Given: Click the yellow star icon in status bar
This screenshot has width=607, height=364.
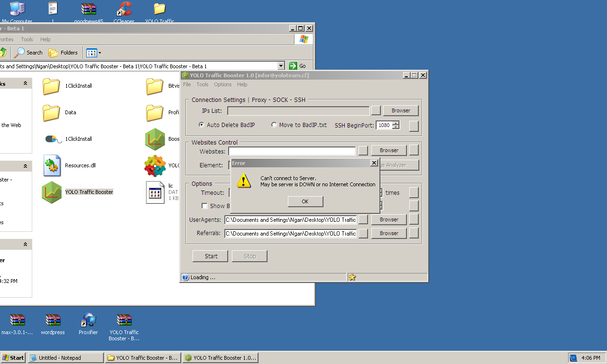Looking at the screenshot, I should 352,277.
